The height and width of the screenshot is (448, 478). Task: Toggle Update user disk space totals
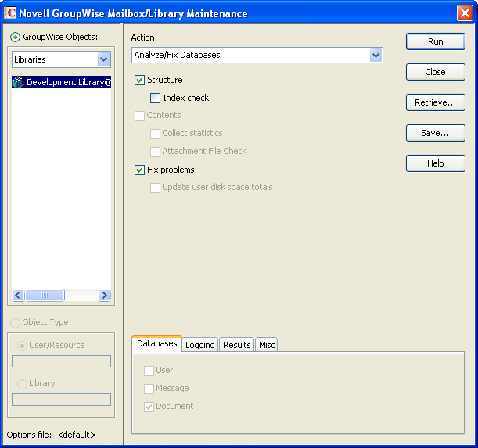(155, 188)
